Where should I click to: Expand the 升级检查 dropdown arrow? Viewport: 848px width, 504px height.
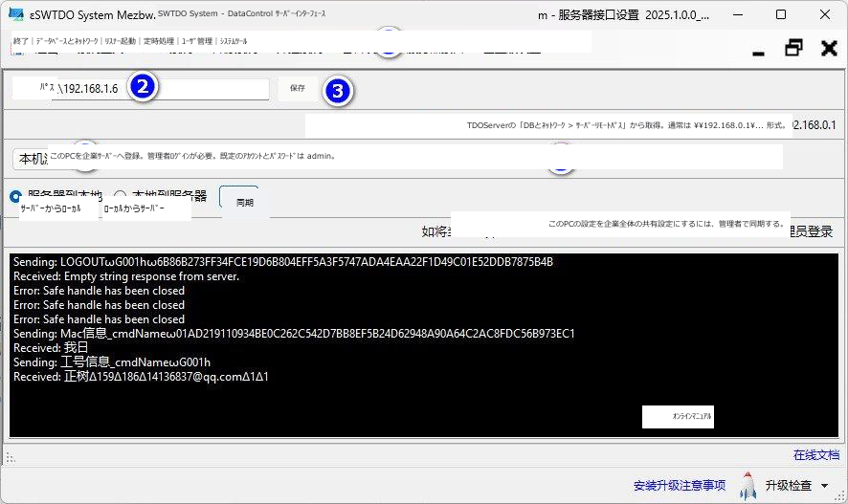coord(825,486)
